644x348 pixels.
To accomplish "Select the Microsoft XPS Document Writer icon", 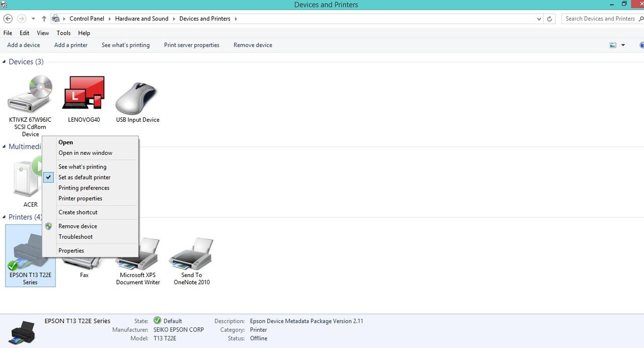I will point(137,255).
